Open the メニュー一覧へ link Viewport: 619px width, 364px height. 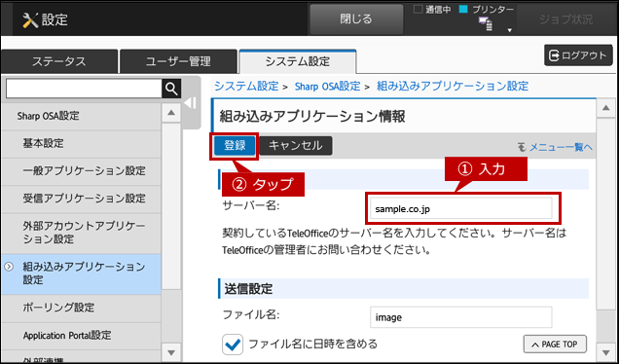pyautogui.click(x=561, y=147)
